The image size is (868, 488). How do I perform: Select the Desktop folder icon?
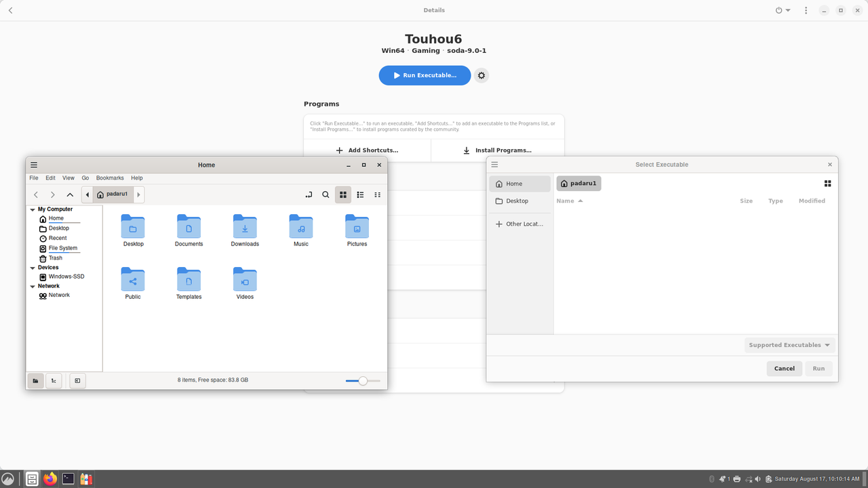click(x=133, y=230)
